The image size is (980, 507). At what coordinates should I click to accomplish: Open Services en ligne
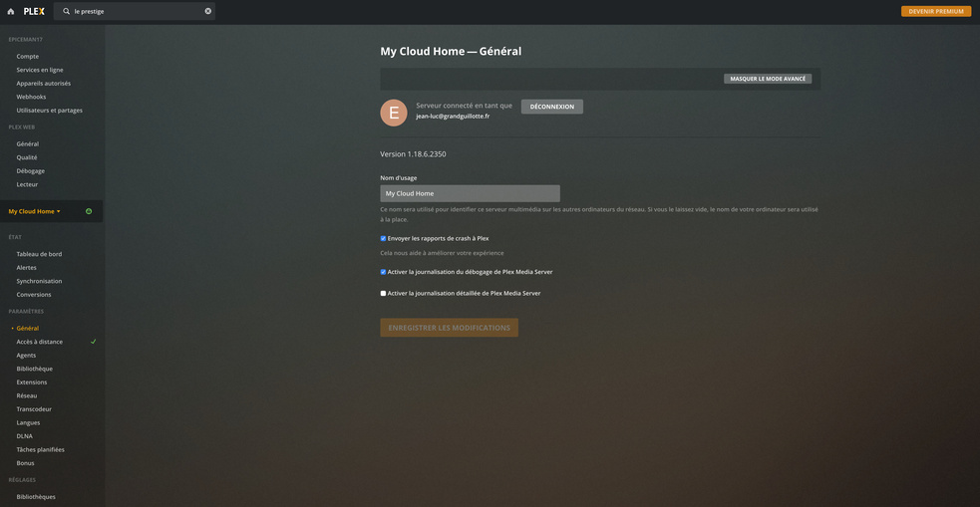(x=39, y=70)
